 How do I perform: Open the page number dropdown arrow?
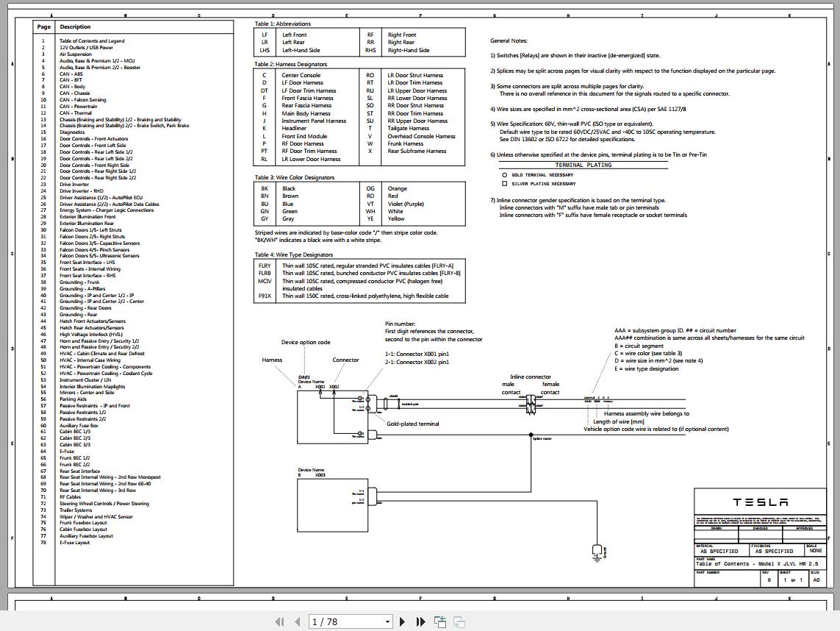[387, 621]
